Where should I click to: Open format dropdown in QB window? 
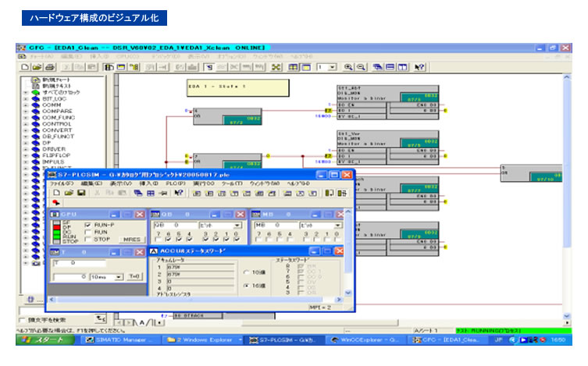click(237, 226)
